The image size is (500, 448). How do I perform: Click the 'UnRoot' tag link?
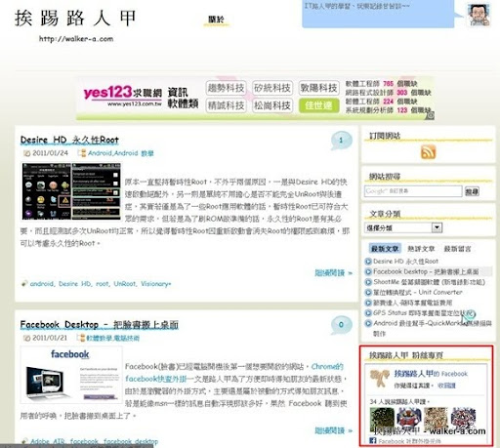(x=124, y=284)
